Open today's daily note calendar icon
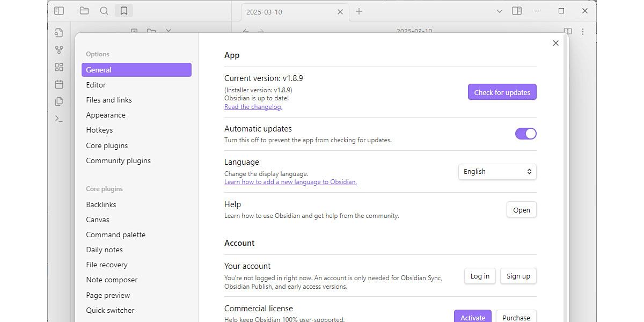This screenshot has height=322, width=644. [59, 84]
